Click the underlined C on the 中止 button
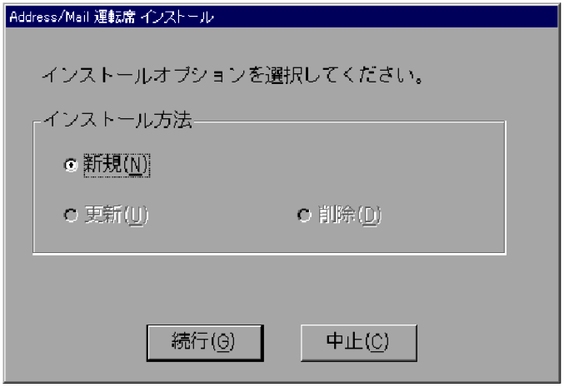The width and height of the screenshot is (569, 392). tap(376, 341)
